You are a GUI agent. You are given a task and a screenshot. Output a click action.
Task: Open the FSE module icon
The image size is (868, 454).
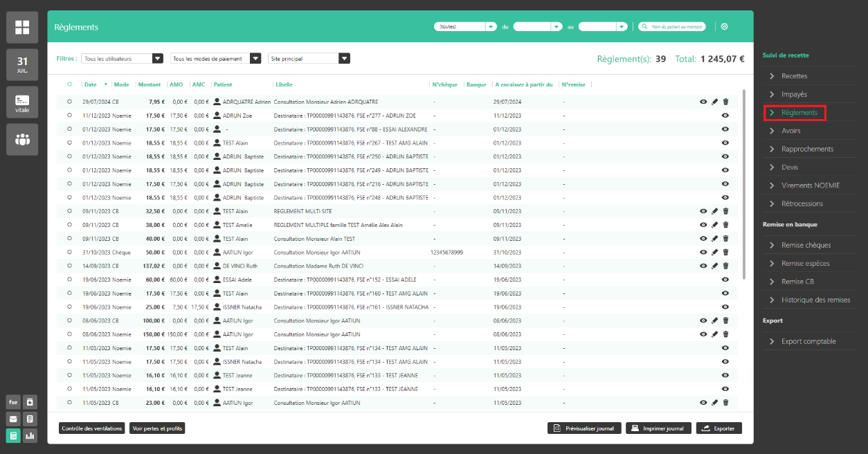click(x=13, y=402)
